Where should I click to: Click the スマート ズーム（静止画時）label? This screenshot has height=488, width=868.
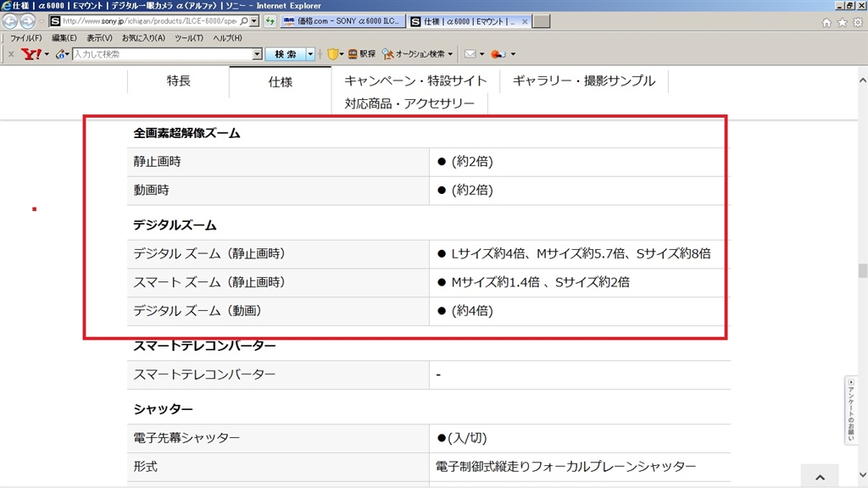[x=209, y=282]
